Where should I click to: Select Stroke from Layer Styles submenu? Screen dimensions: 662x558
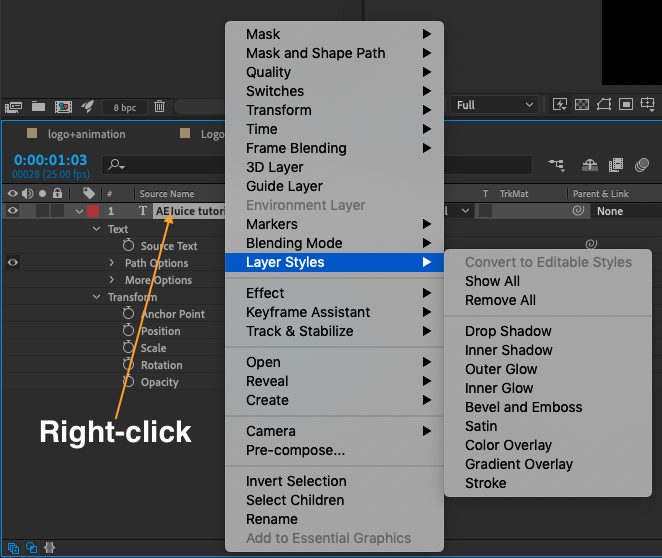(486, 483)
